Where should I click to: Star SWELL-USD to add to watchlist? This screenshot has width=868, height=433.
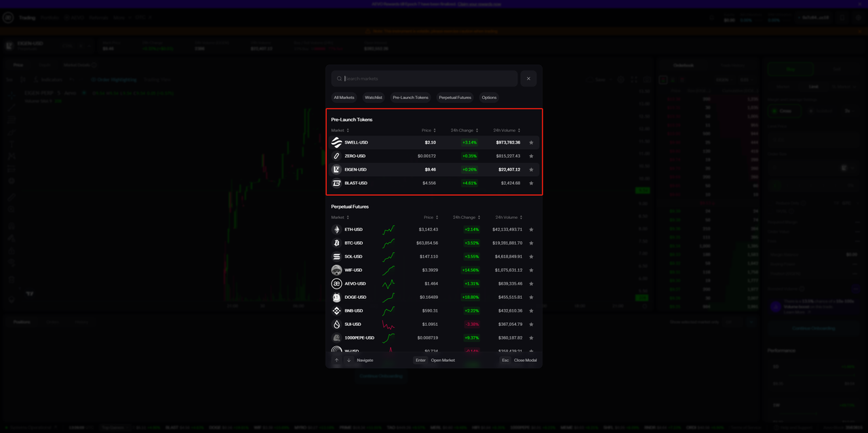pyautogui.click(x=531, y=142)
